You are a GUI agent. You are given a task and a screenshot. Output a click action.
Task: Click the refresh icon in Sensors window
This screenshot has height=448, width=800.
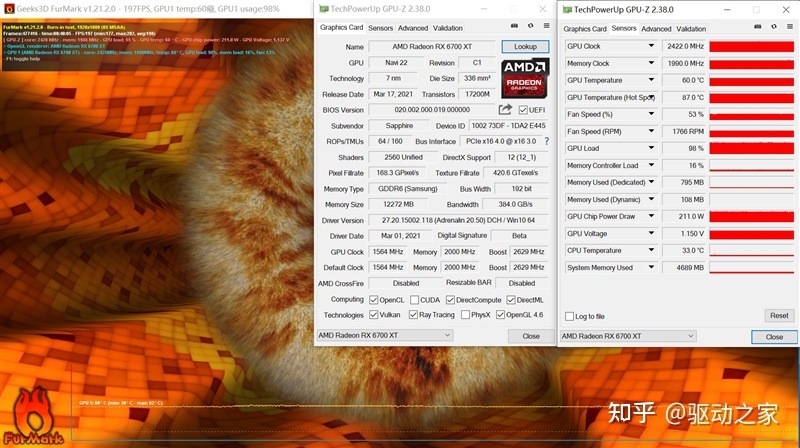click(x=774, y=27)
